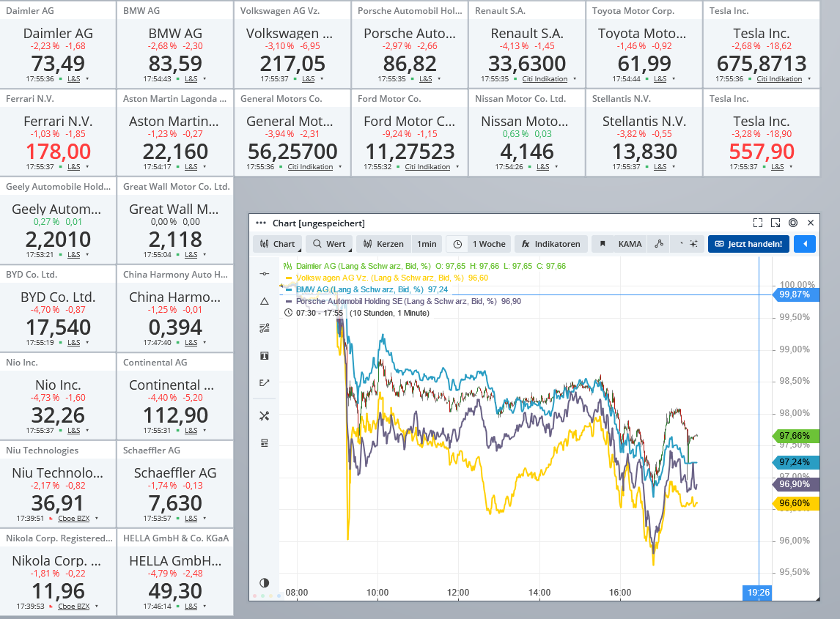
Task: Choose the triangle shape drawing tool
Action: click(265, 301)
